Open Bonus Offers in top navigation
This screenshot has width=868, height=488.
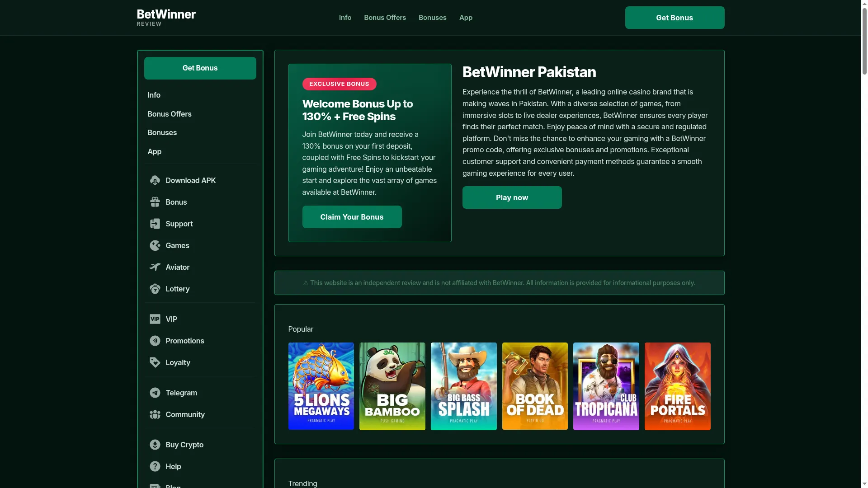(385, 18)
